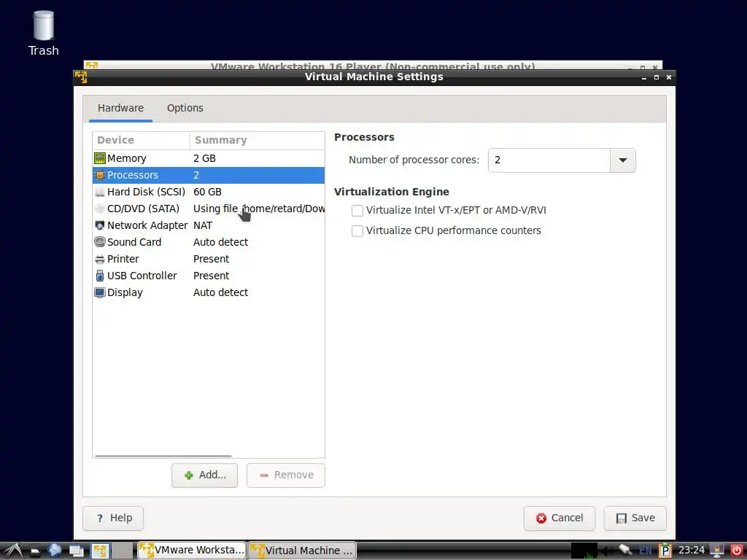Switch to the Hardware tab
Image resolution: width=747 pixels, height=560 pixels.
pos(120,108)
